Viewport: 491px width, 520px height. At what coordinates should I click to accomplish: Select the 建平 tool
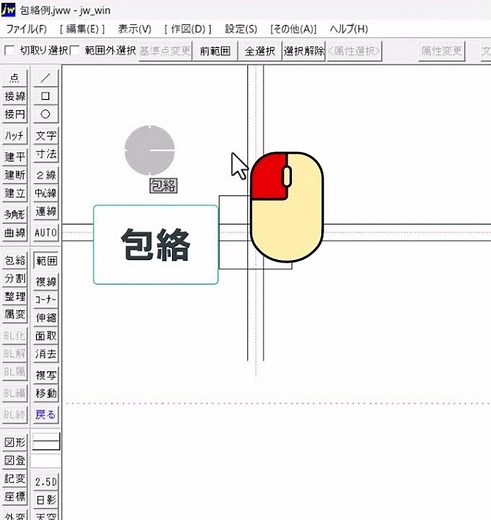tap(15, 157)
